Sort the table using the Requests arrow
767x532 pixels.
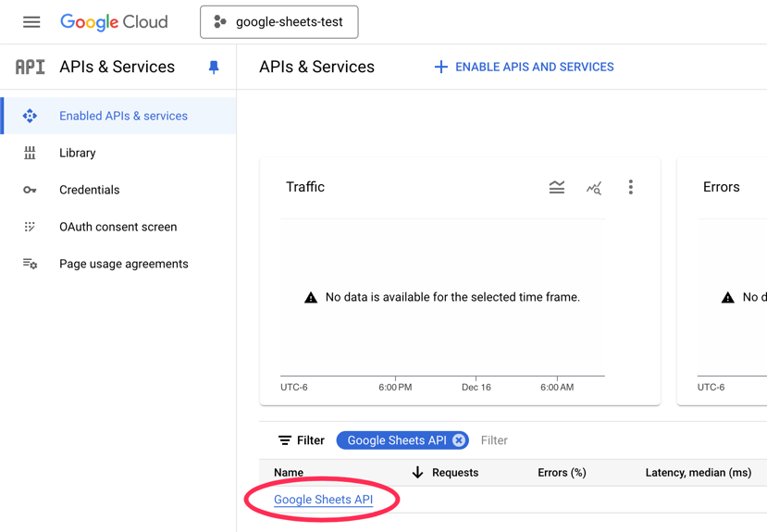click(x=417, y=472)
